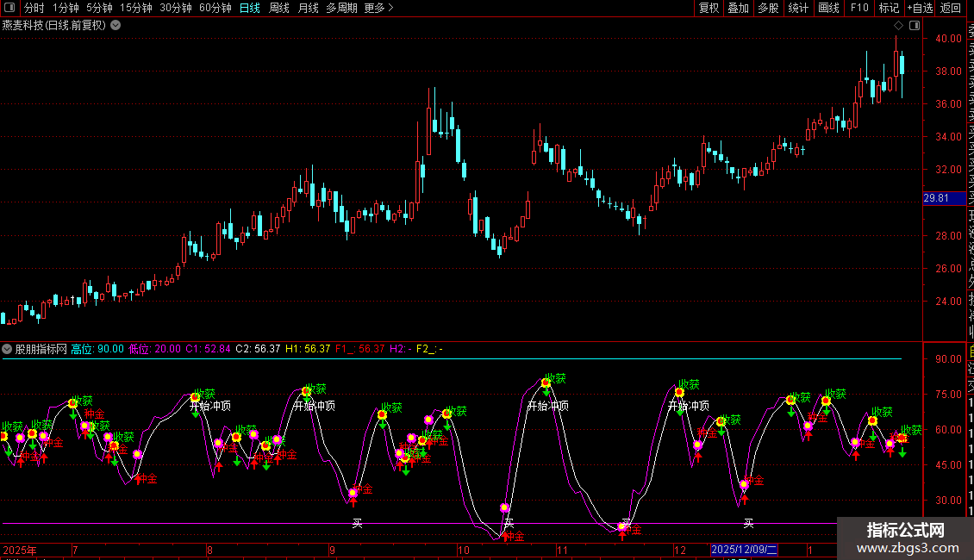The height and width of the screenshot is (560, 974).
Task: Switch to 分时 intraday view
Action: coord(34,8)
